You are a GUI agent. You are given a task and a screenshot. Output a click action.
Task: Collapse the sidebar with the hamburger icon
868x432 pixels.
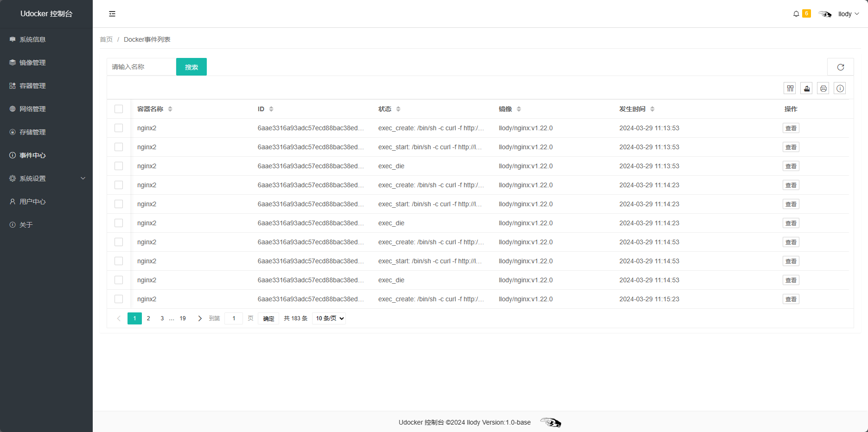pyautogui.click(x=112, y=14)
